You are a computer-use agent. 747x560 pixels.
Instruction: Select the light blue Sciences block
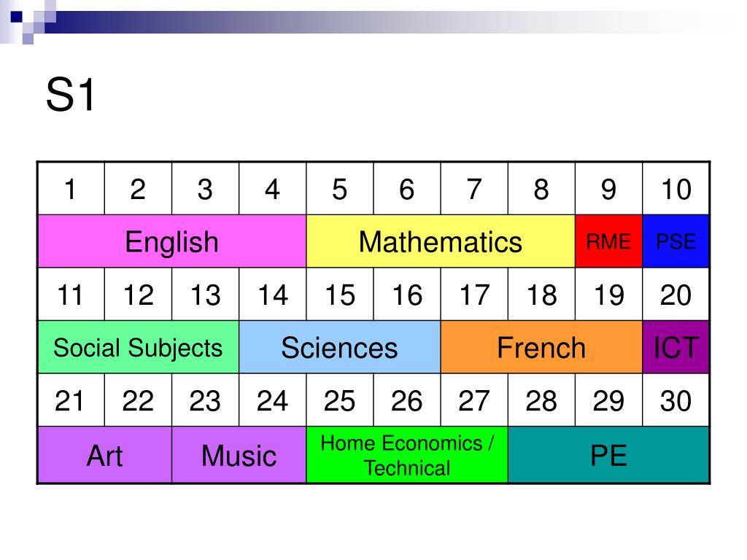tap(340, 346)
